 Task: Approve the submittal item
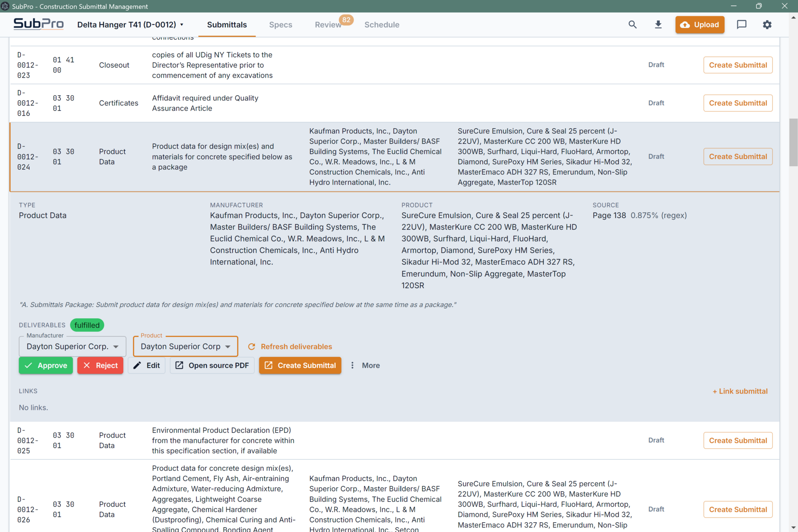tap(46, 365)
